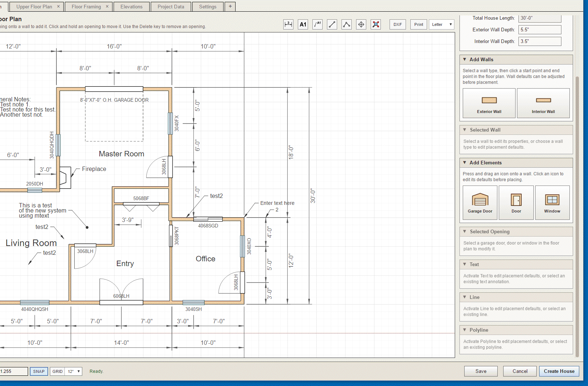588x386 pixels.
Task: Close the Floor Framing tab
Action: click(107, 7)
